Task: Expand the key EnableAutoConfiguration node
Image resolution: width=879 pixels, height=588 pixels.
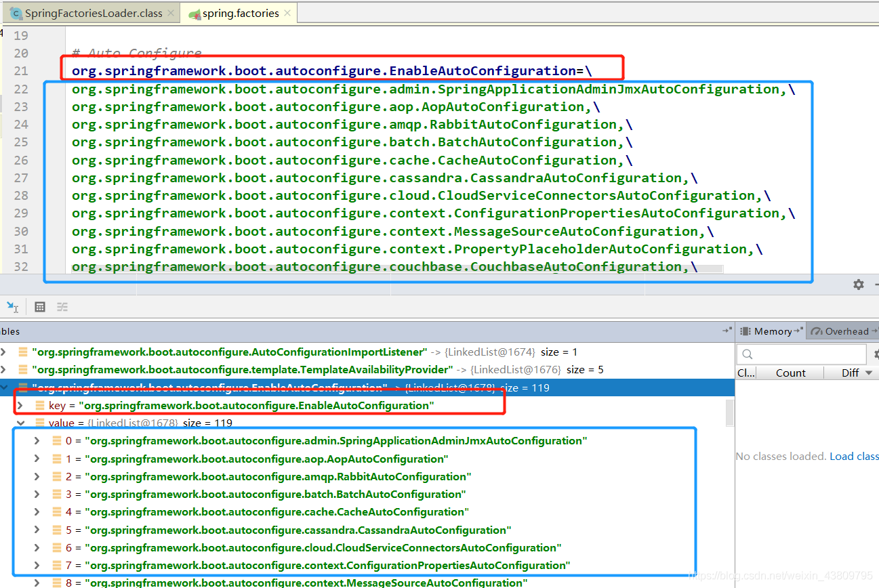Action: (x=20, y=406)
